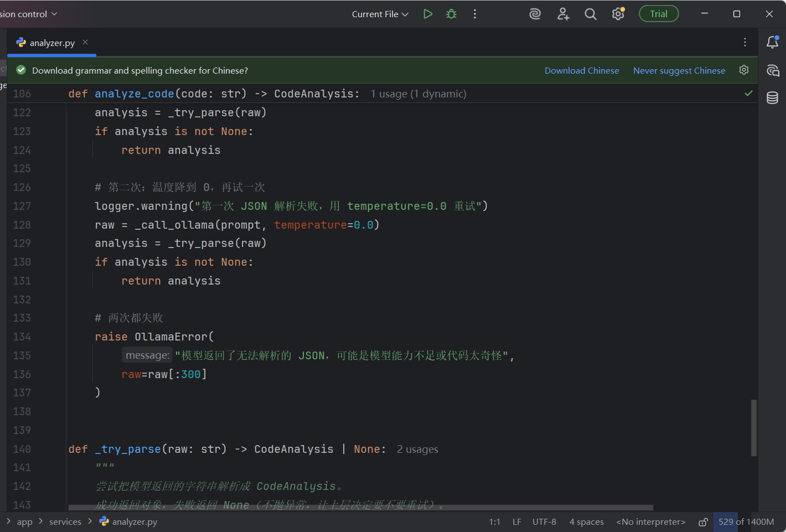This screenshot has height=532, width=786.
Task: Open the Code With Me user icon
Action: coord(563,14)
